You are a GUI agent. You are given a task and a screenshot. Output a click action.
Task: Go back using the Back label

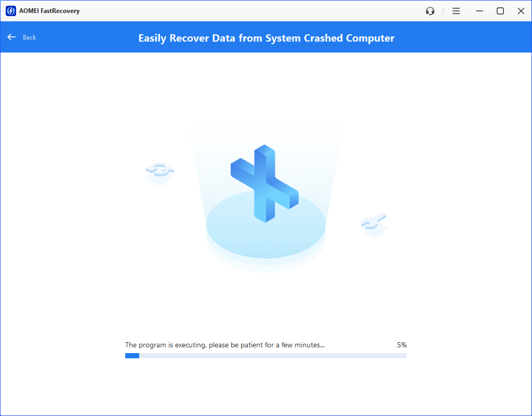[29, 37]
